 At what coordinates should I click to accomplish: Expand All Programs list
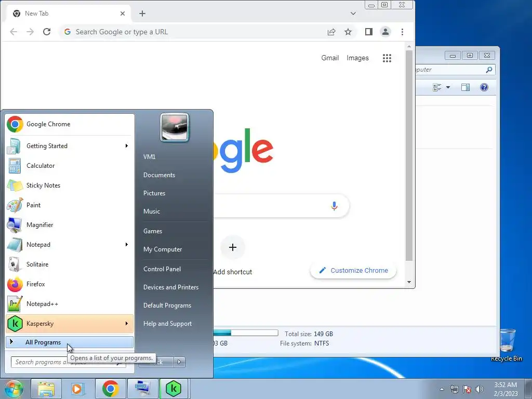tap(70, 342)
